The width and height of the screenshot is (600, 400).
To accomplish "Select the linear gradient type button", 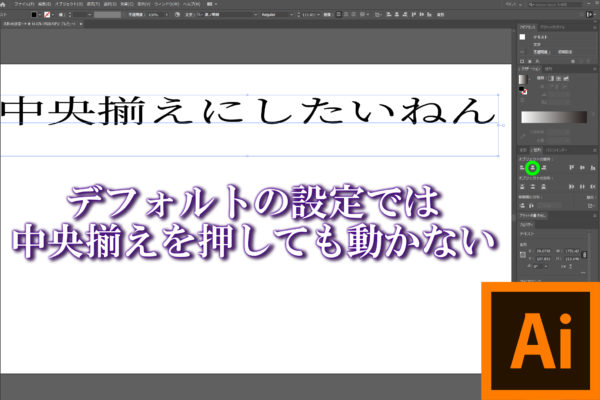I will tap(551, 78).
